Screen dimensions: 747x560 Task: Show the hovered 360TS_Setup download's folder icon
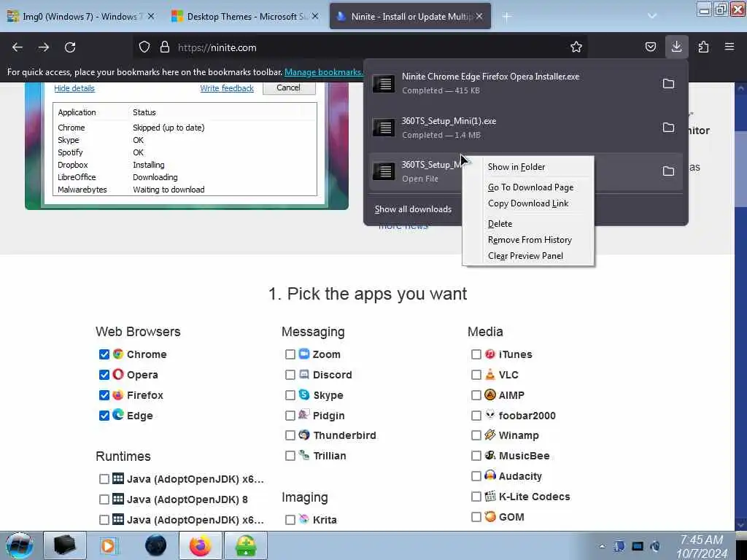[x=668, y=171]
